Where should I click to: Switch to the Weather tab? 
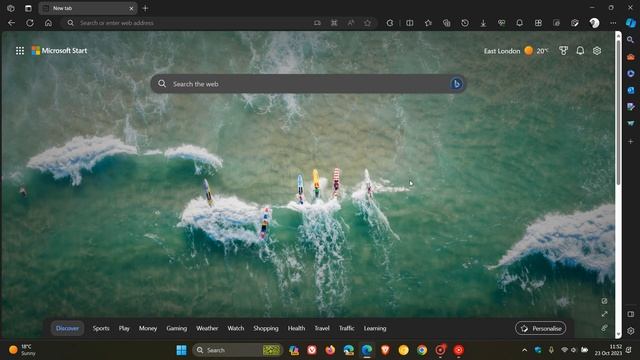click(207, 328)
